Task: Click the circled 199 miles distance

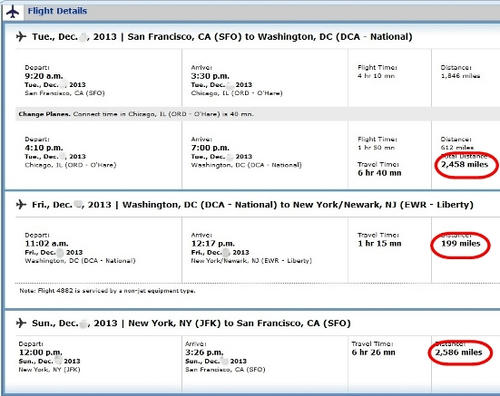Action: (461, 244)
